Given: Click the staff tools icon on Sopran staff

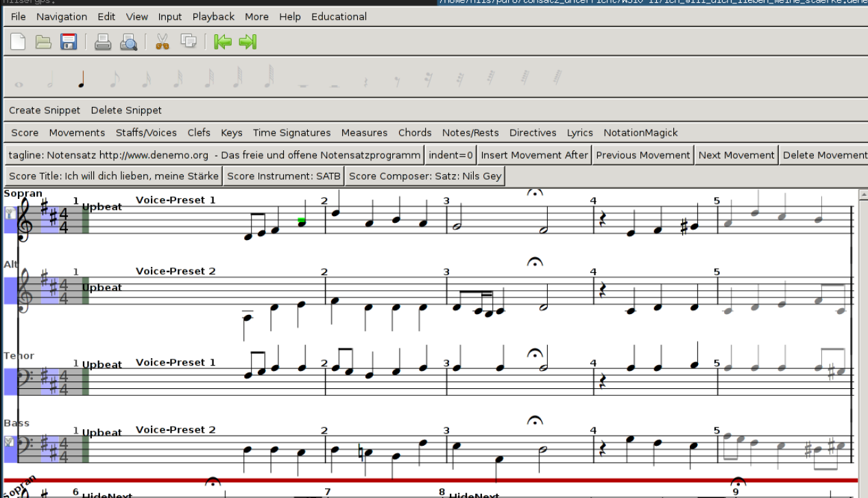Looking at the screenshot, I should coord(10,214).
